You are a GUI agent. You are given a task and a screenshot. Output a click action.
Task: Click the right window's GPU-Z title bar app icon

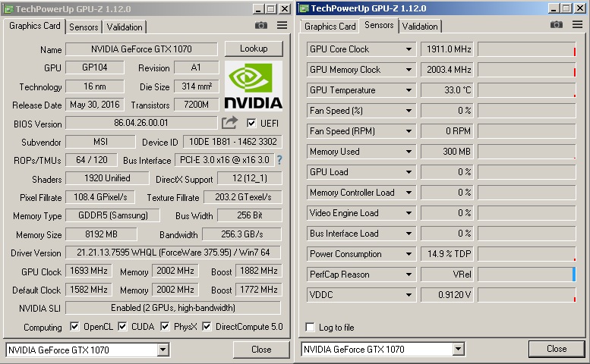click(x=304, y=8)
